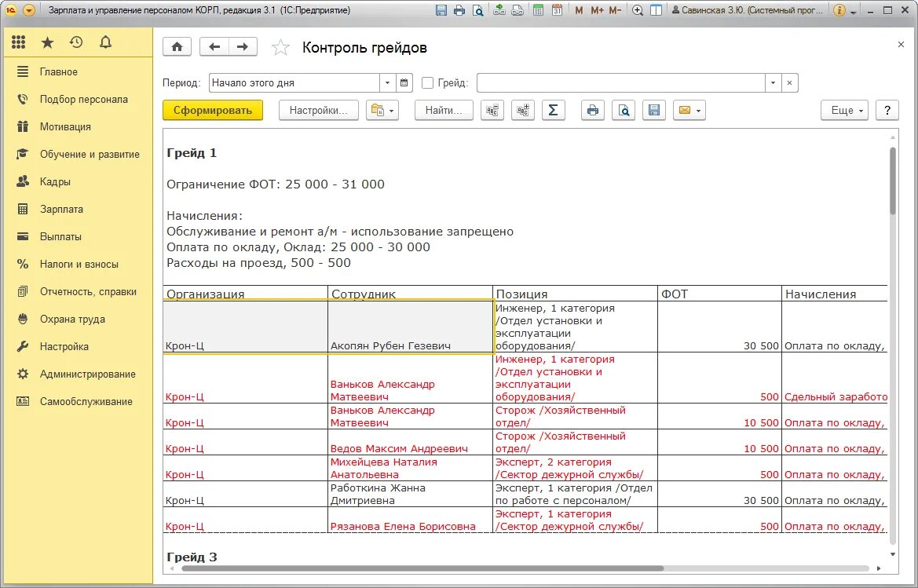
Task: Select cell Работкина Жанна Дмитриевна
Action: point(410,494)
